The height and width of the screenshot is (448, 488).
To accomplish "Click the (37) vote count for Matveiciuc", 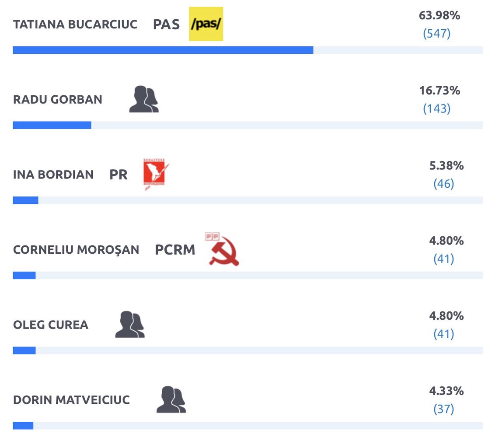I will (443, 409).
